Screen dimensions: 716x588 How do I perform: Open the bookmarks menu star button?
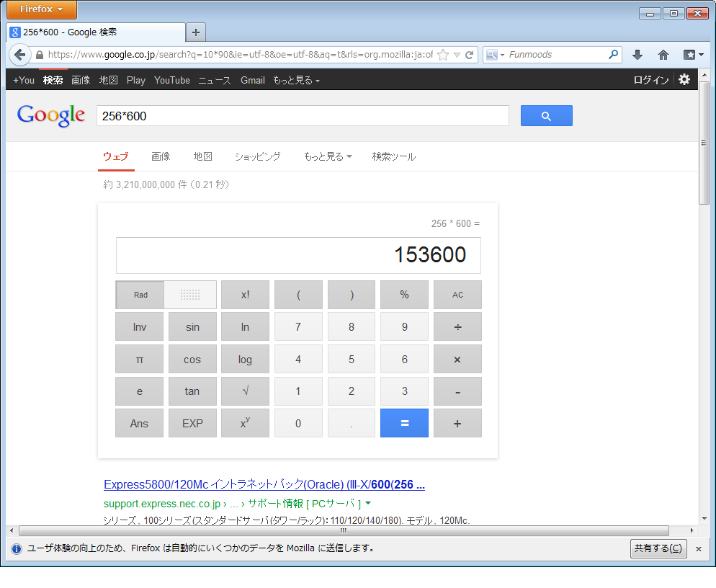click(694, 55)
